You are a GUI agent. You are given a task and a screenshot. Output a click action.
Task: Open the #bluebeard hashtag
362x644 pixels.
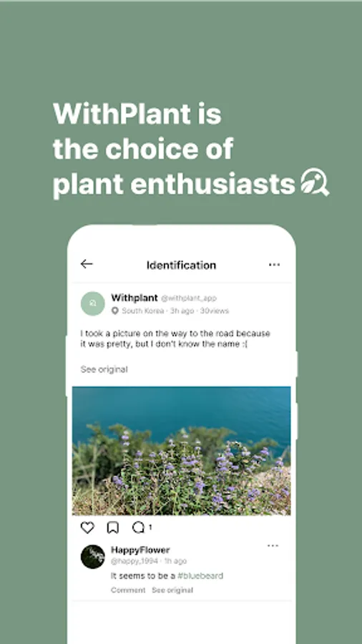tap(200, 576)
